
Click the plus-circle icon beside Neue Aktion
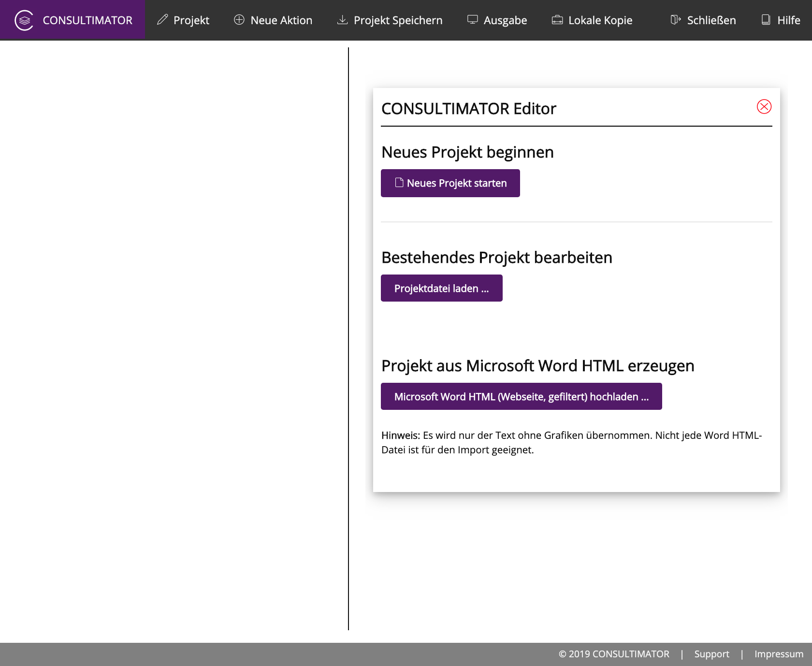(x=239, y=20)
